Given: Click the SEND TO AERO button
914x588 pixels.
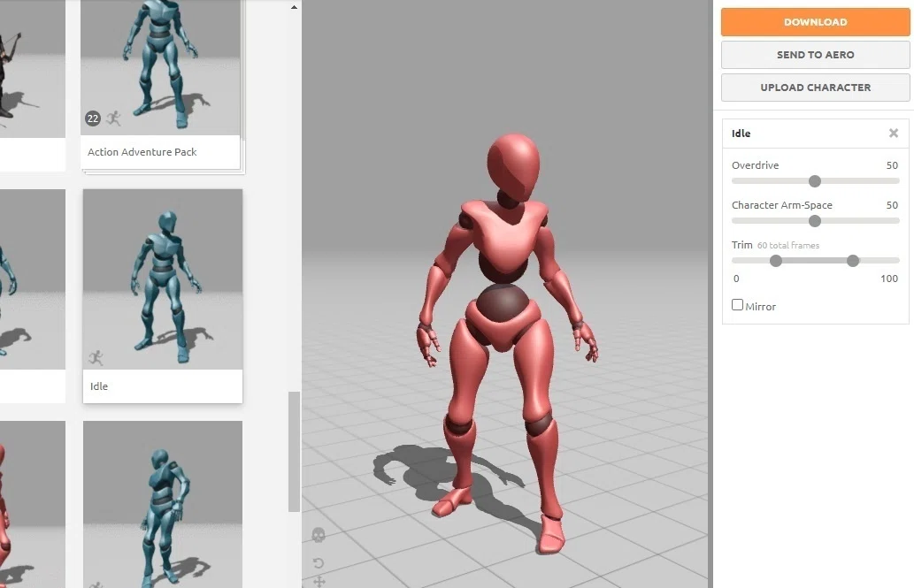Looking at the screenshot, I should click(815, 55).
